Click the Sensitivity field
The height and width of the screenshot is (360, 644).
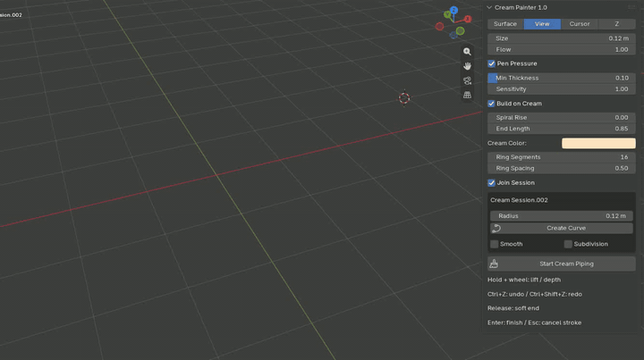(562, 89)
